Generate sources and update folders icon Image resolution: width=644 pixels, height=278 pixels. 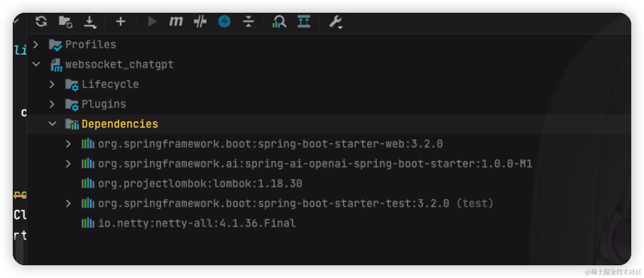click(66, 22)
